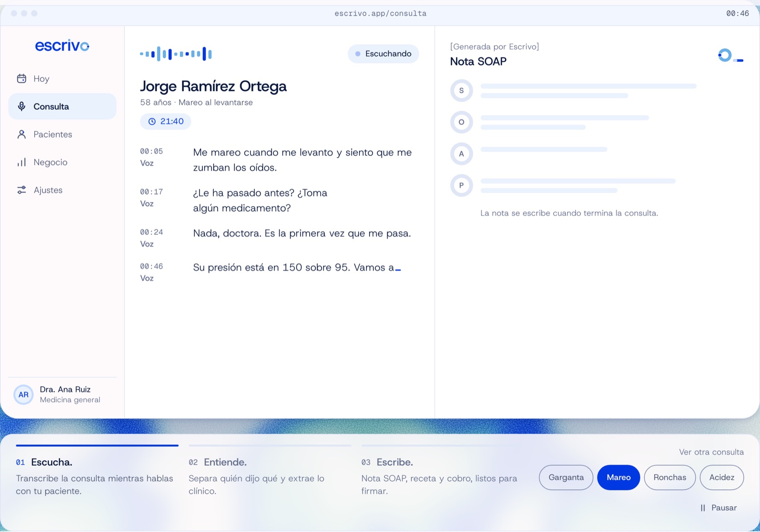Click the Escucha progress bar
Viewport: 760px width, 532px height.
97,446
